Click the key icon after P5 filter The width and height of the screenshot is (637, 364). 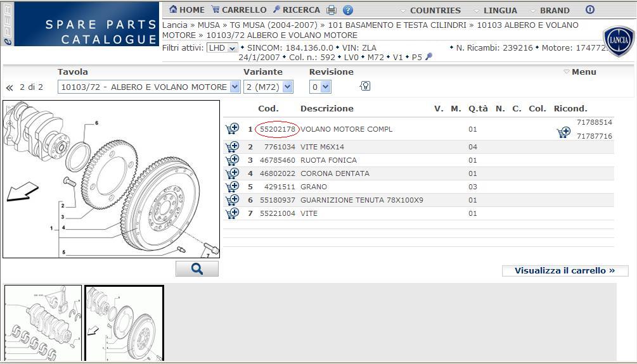428,57
